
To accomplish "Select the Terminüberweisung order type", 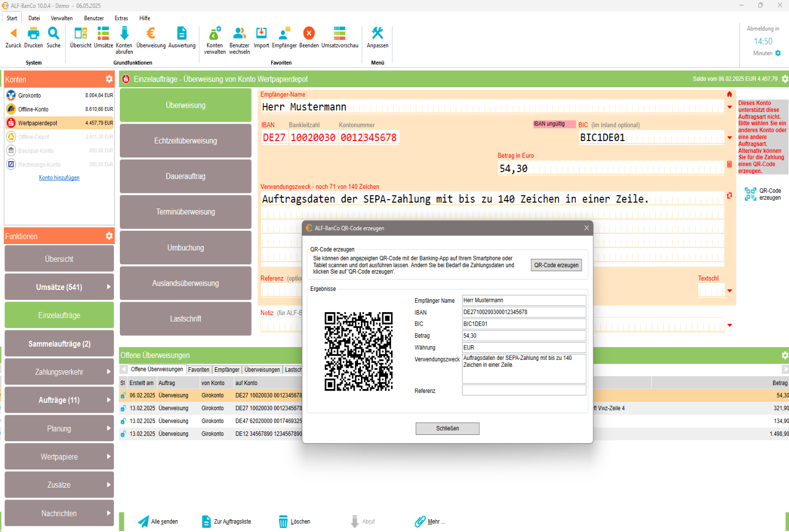I will pyautogui.click(x=185, y=212).
